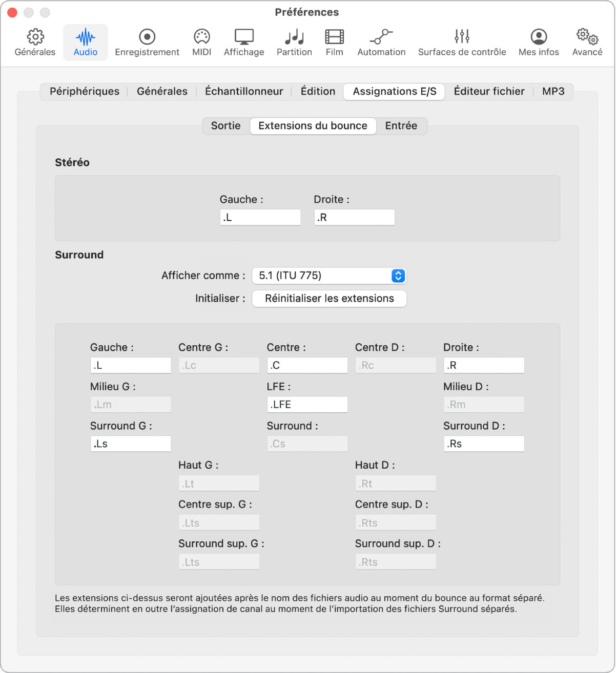
Task: Open the Affichage preferences icon
Action: 244,41
